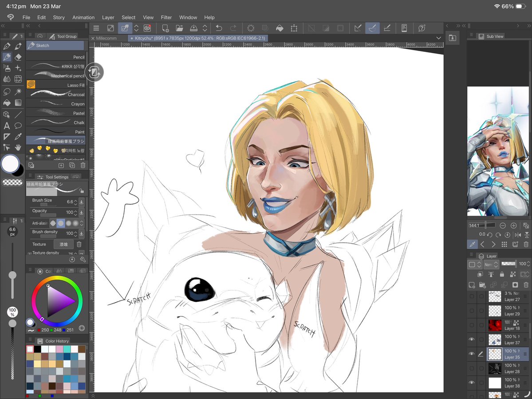Collapse left panel double-chevron
The height and width of the screenshot is (399, 532).
click(3, 26)
